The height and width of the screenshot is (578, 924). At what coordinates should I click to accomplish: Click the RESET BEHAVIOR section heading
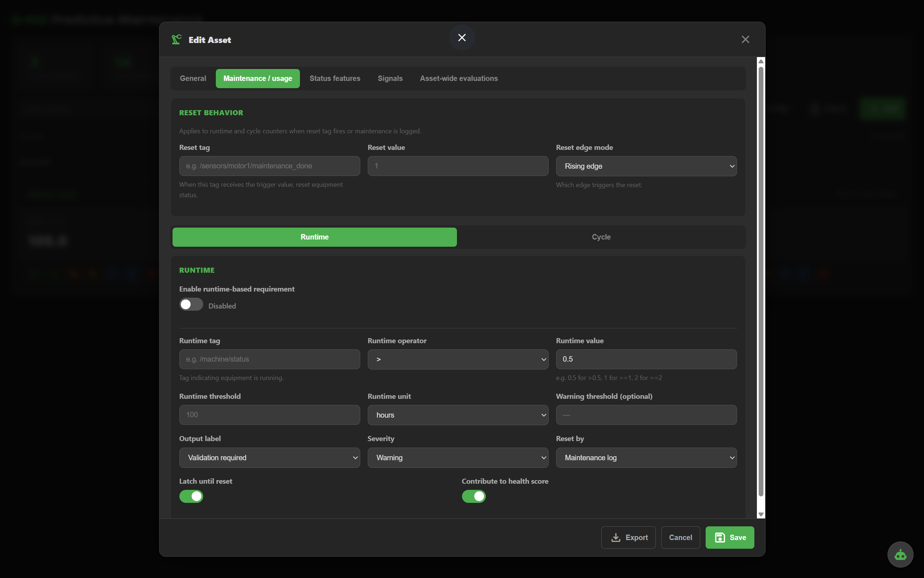click(x=211, y=113)
